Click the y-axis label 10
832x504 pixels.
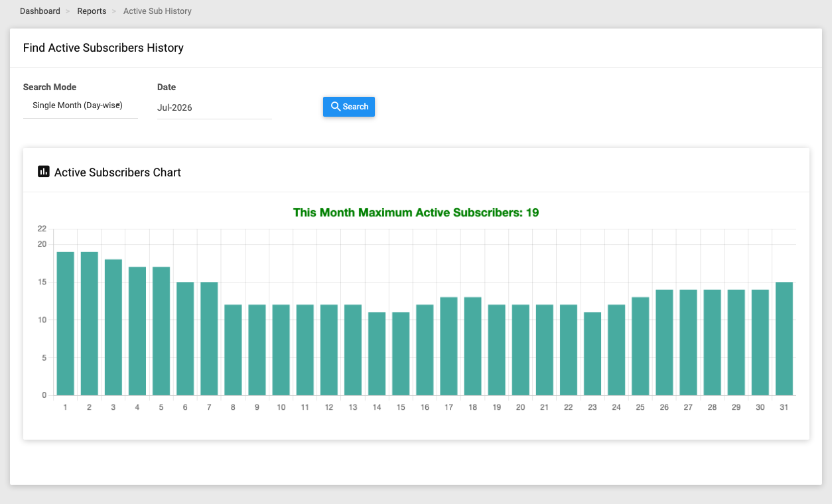(x=42, y=320)
